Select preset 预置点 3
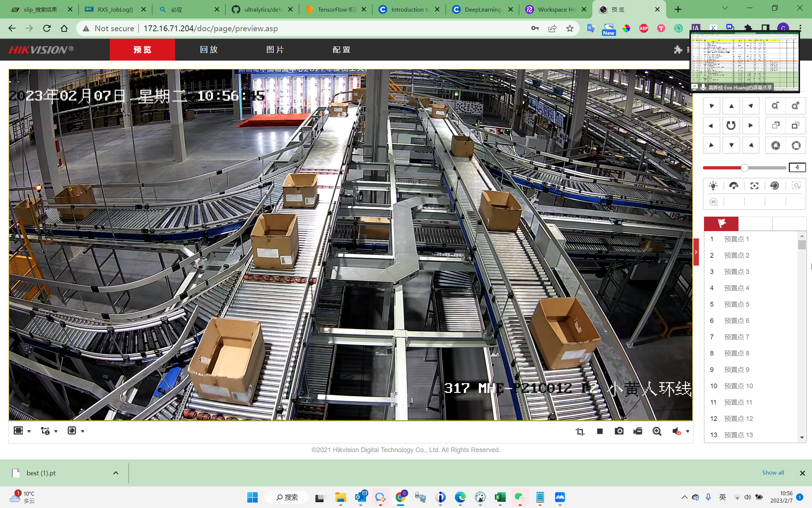Screen dimensions: 812x508 click(750, 272)
